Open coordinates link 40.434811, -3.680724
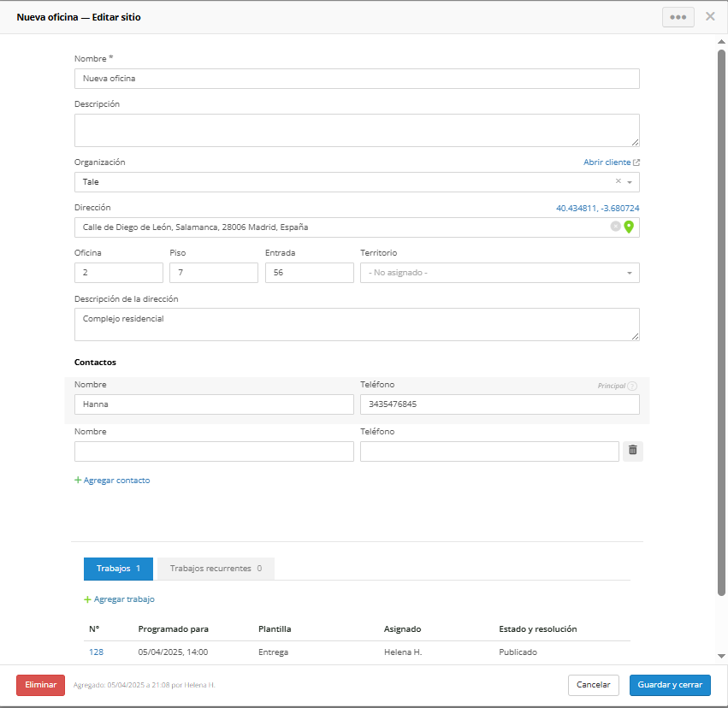This screenshot has height=708, width=728. [x=597, y=209]
